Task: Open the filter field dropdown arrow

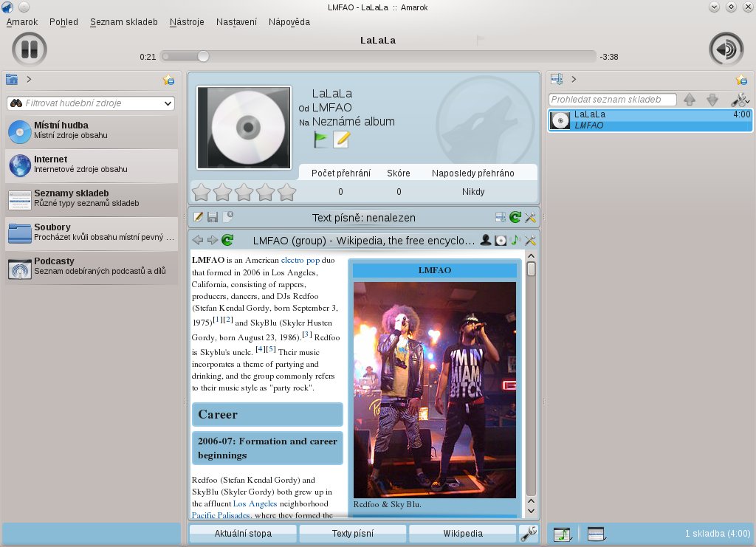Action: (x=168, y=103)
